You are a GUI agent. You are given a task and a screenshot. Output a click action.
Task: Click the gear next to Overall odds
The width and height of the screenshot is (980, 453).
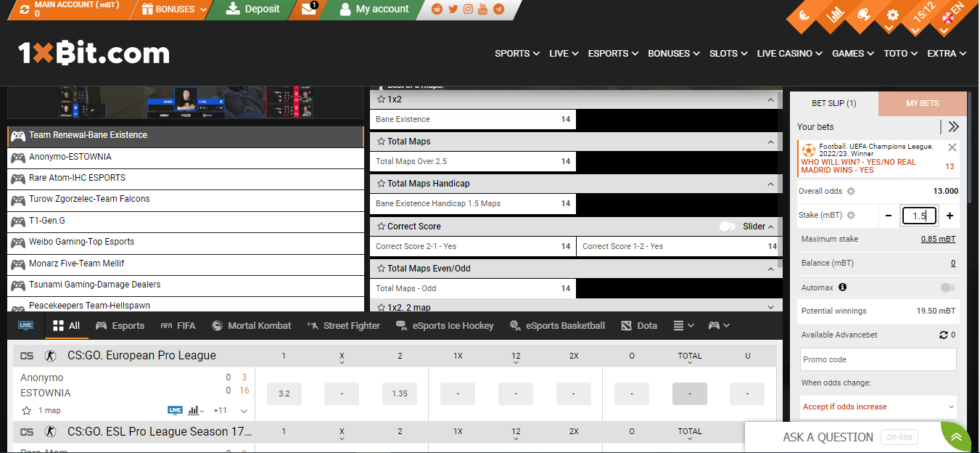pyautogui.click(x=851, y=192)
